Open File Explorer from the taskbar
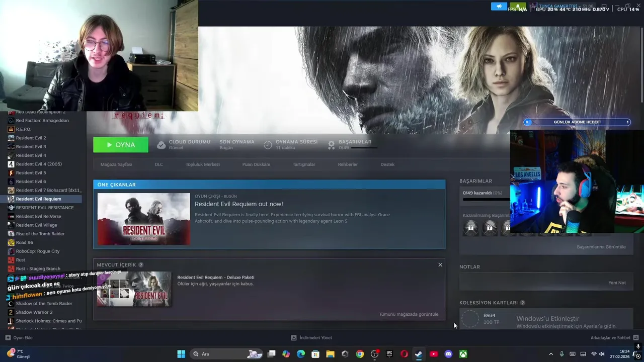 pos(330,354)
